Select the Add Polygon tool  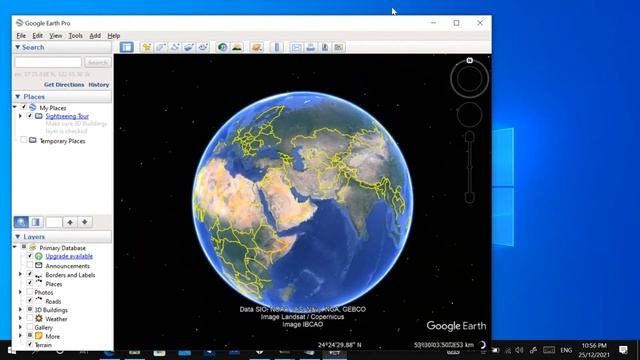click(x=160, y=47)
